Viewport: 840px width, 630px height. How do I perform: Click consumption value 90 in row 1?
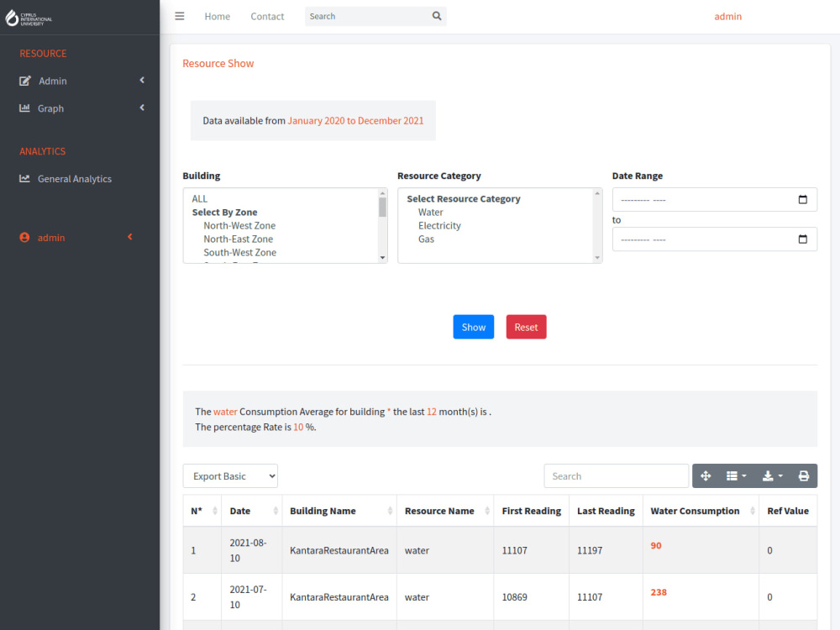pyautogui.click(x=656, y=545)
